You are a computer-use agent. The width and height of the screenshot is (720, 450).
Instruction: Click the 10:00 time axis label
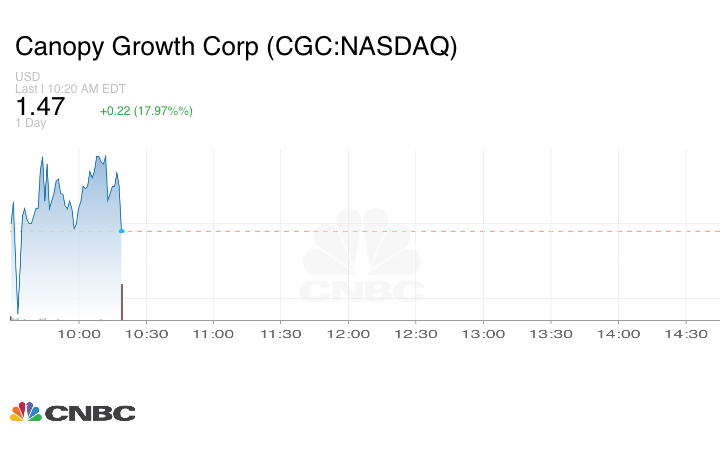click(79, 335)
